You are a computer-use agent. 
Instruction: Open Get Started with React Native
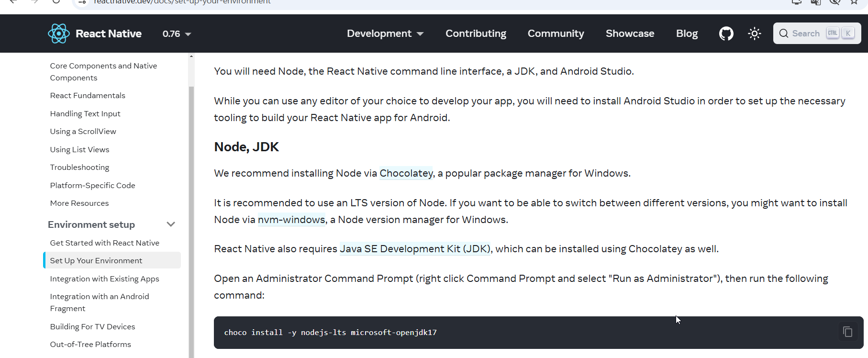(104, 243)
